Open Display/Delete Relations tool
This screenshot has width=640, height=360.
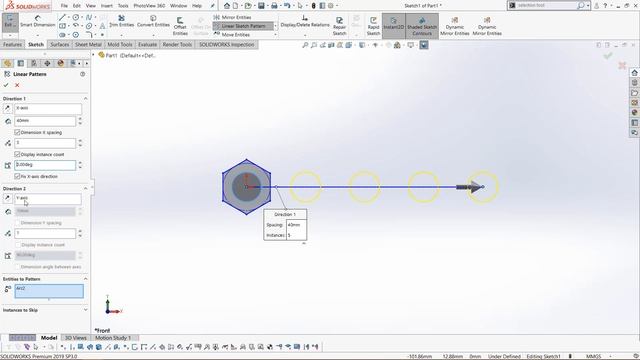pyautogui.click(x=305, y=21)
